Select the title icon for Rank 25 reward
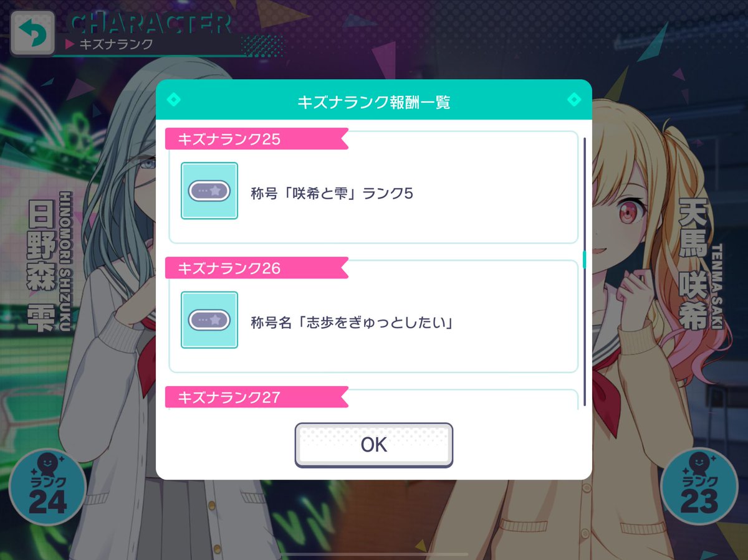Screen dimensions: 748x560 (209, 191)
